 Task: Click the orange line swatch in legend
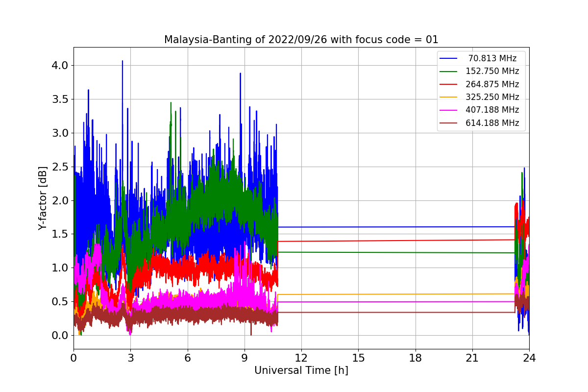click(x=448, y=98)
